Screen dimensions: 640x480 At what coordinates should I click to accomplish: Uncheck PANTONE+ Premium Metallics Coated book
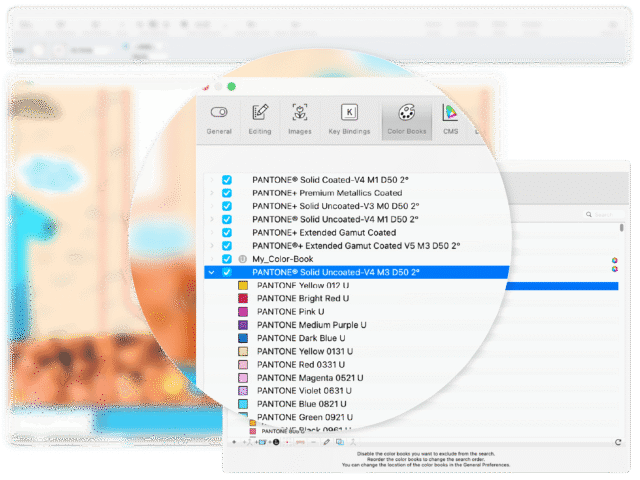pyautogui.click(x=227, y=193)
